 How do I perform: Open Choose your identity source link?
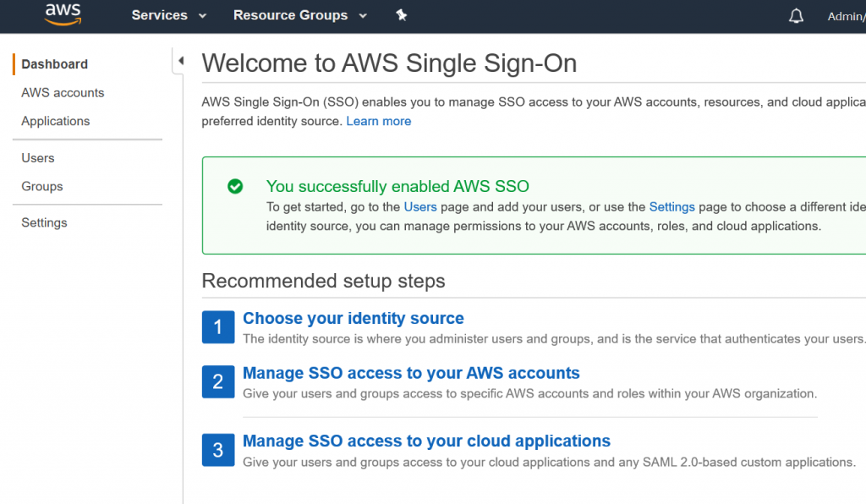353,318
